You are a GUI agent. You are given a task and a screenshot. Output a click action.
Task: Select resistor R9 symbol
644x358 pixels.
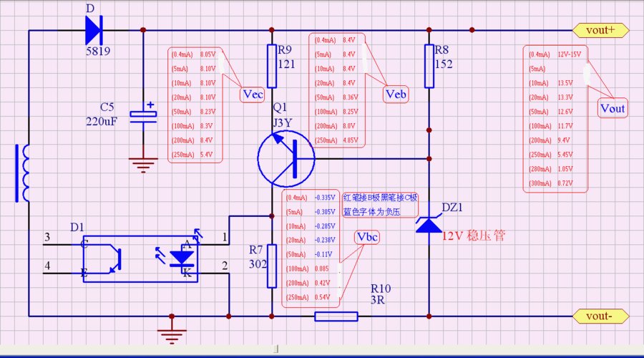point(272,57)
